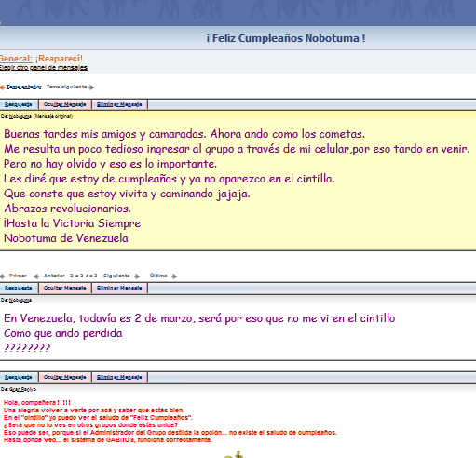
Task: Open the Nobotuma author link on original message
Action: click(20, 116)
